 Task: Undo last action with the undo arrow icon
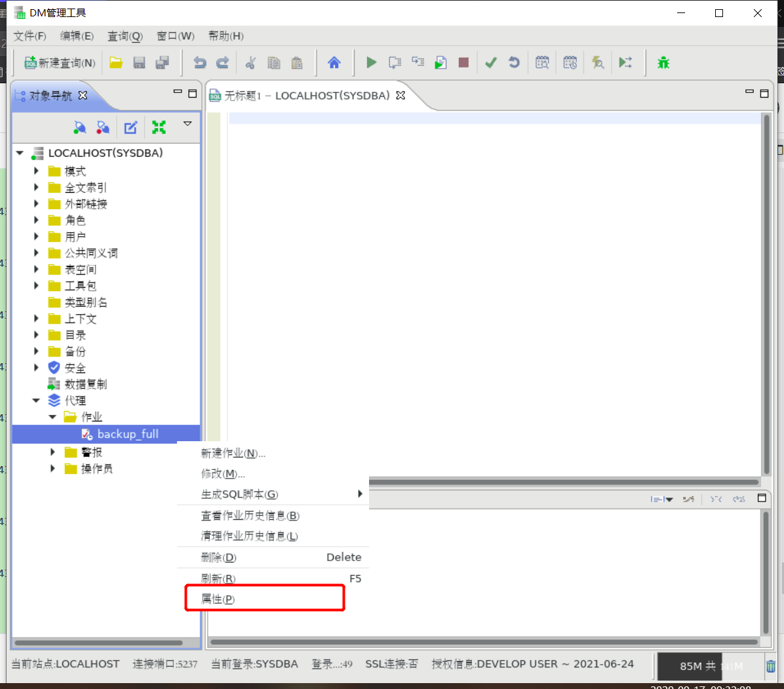coord(201,62)
